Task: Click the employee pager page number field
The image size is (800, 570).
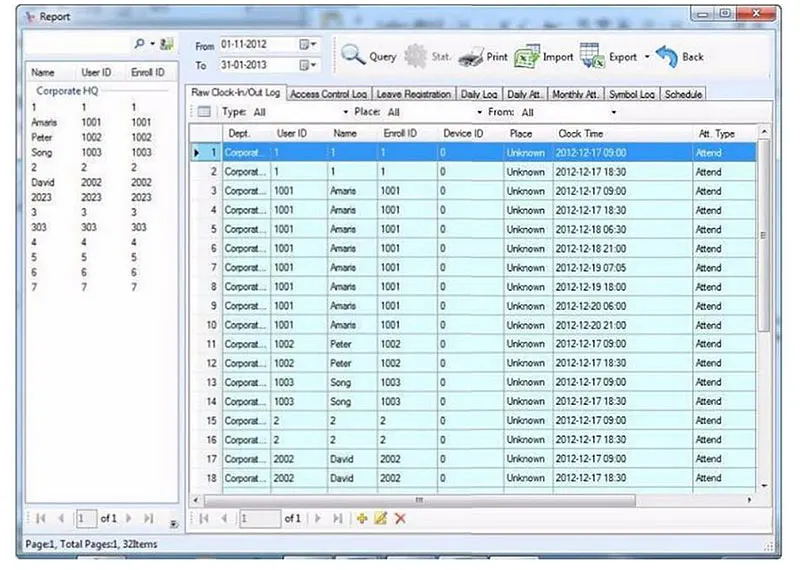Action: coord(86,518)
